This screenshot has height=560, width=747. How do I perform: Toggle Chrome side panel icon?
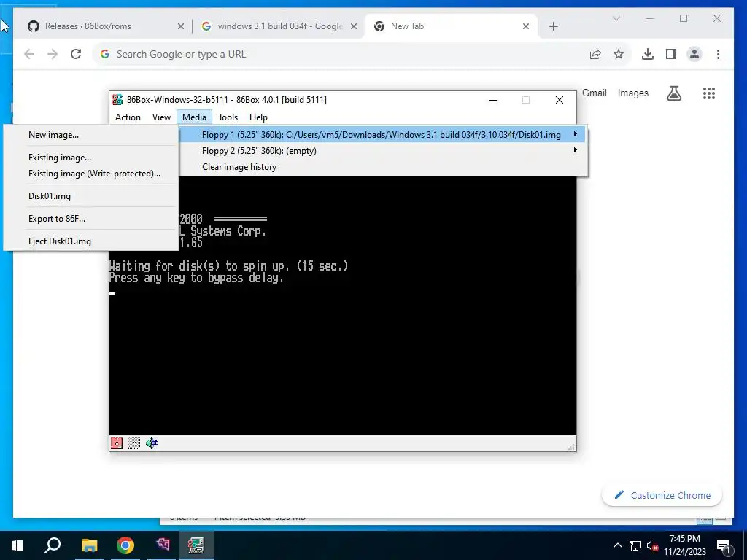[x=671, y=54]
